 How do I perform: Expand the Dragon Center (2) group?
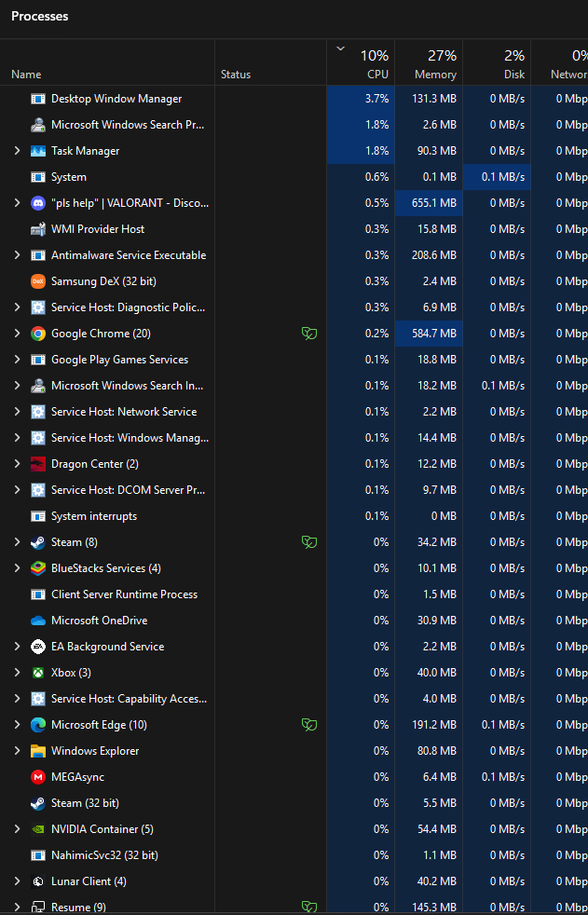[17, 464]
